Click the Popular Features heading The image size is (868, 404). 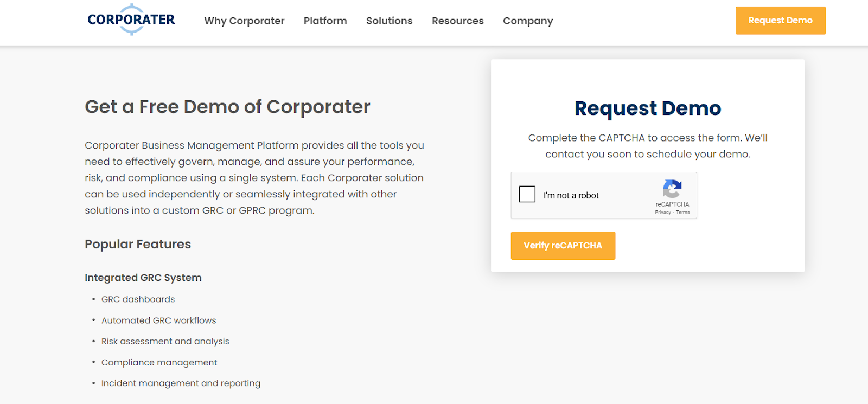pos(138,245)
